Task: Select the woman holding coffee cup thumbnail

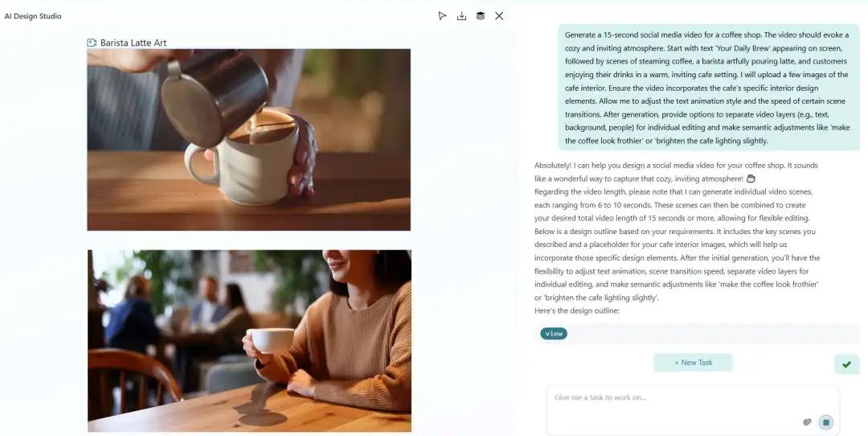Action: [x=249, y=341]
